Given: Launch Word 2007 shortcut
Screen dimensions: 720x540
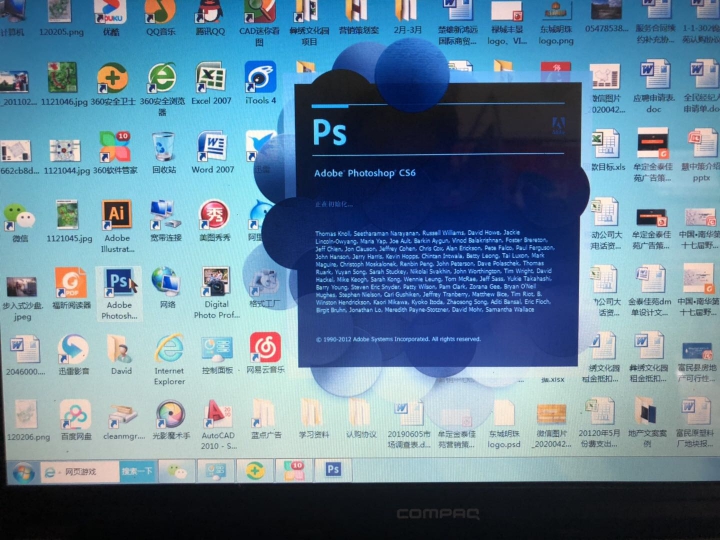Looking at the screenshot, I should click(x=213, y=152).
